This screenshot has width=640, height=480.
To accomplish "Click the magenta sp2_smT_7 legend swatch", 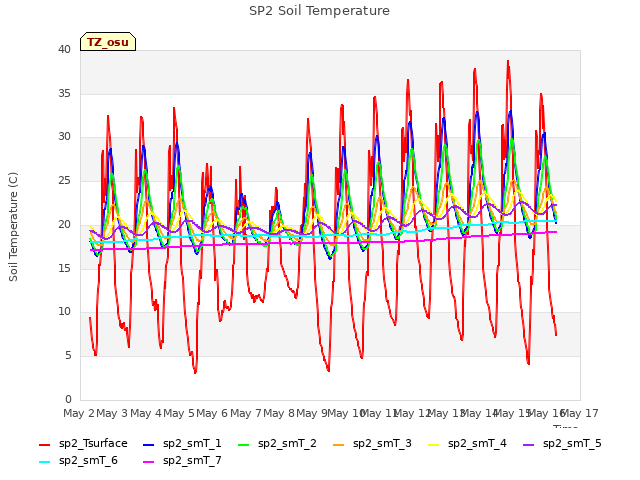I will [x=149, y=462].
